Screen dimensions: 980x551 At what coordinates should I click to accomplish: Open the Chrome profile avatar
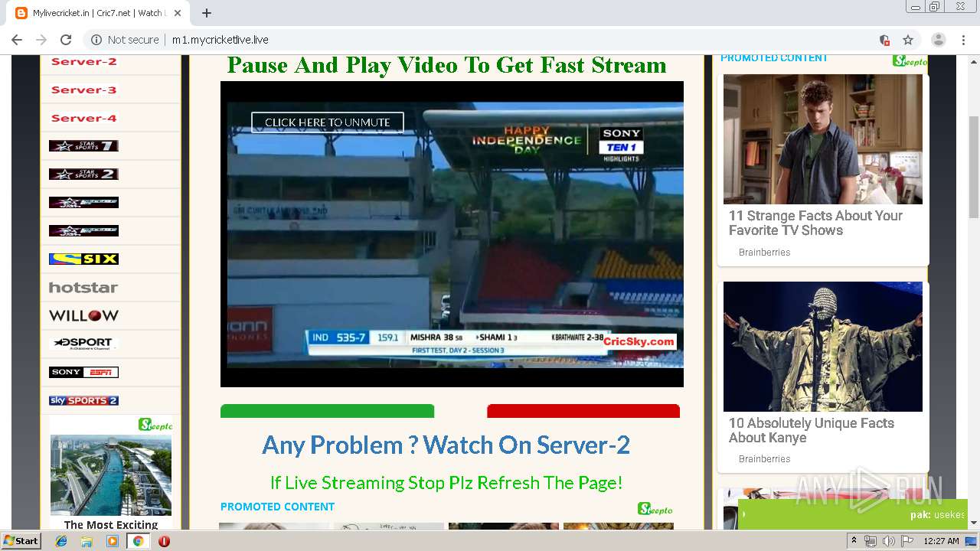[938, 40]
